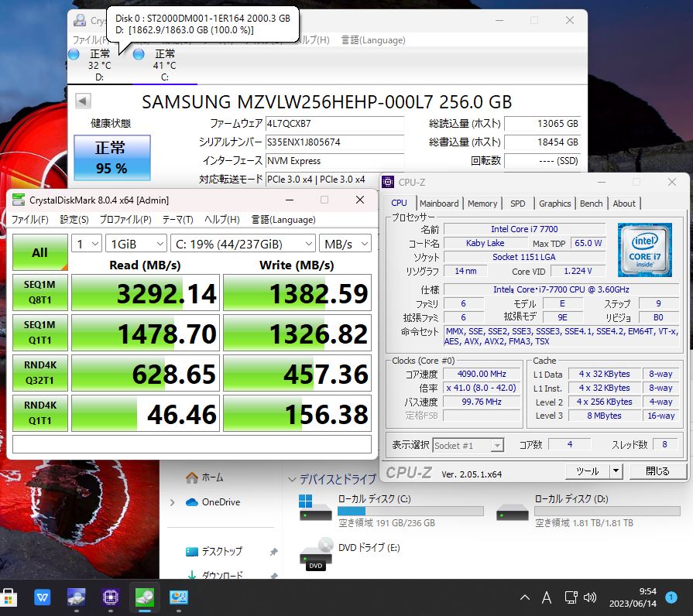Click the IME input mode A indicator
Image resolution: width=693 pixels, height=616 pixels.
tap(547, 597)
